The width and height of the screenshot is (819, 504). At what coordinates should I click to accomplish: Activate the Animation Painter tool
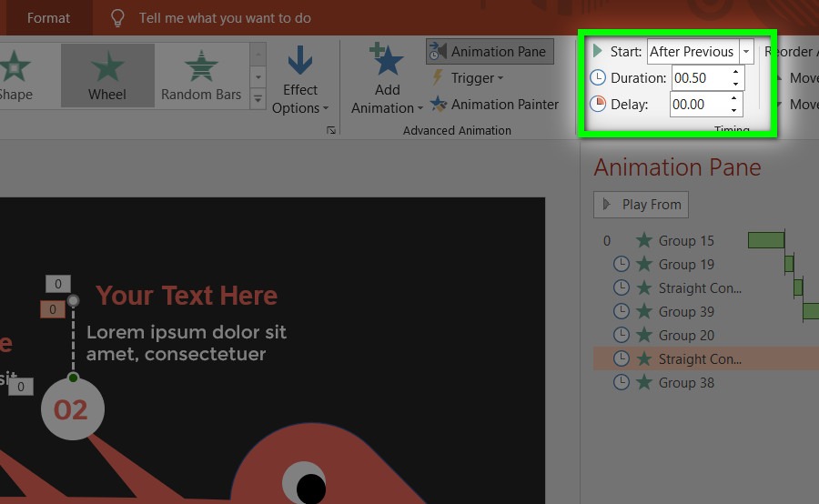point(494,105)
